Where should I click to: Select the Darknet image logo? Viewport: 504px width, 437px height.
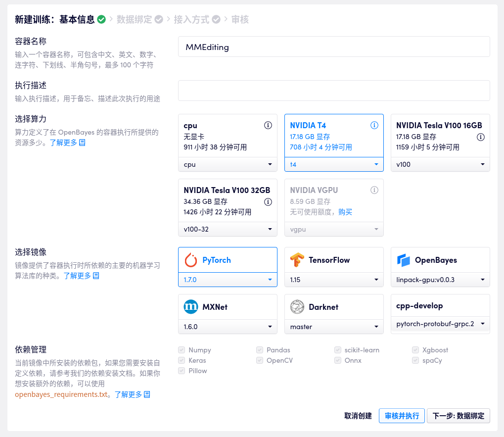click(x=297, y=307)
